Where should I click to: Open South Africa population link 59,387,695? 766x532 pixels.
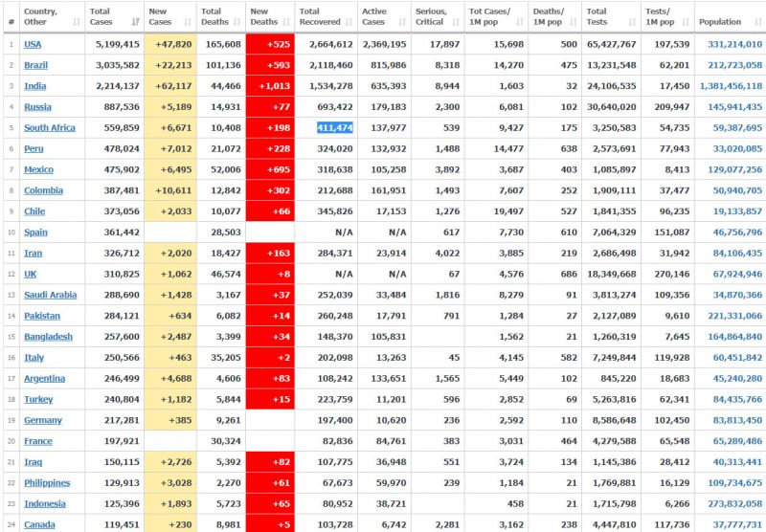[x=737, y=128]
